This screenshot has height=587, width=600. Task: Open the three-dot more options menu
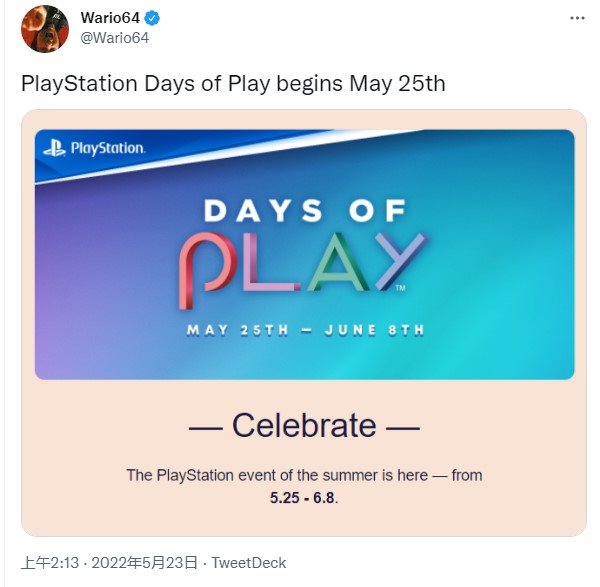[577, 18]
